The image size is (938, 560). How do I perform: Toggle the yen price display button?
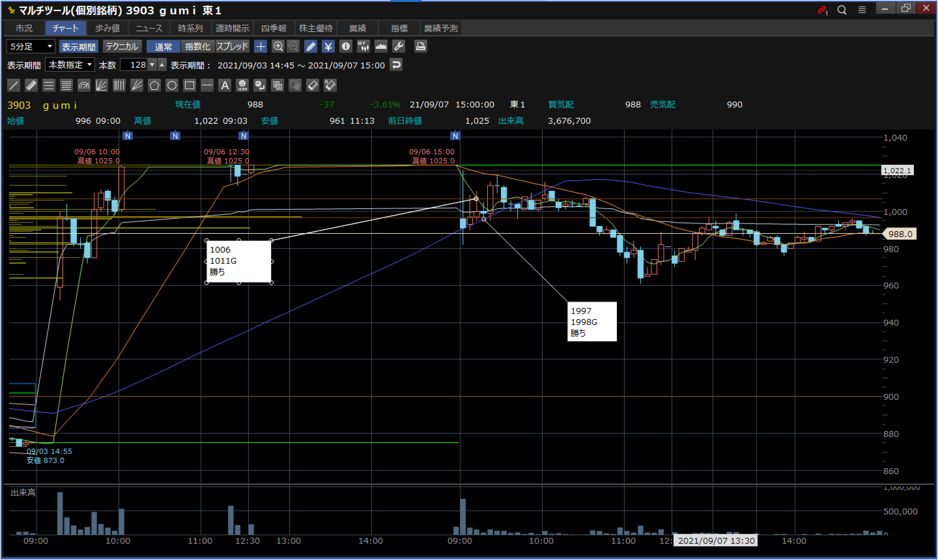coord(328,47)
